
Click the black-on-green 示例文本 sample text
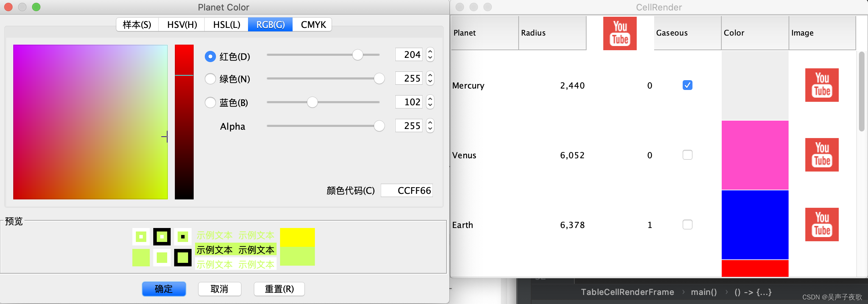coord(235,250)
